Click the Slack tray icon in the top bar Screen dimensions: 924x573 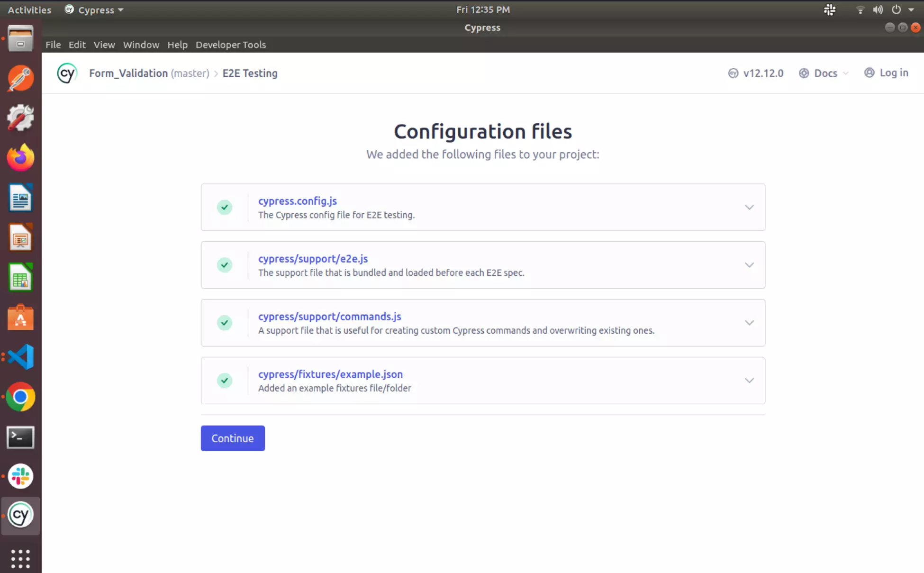tap(830, 9)
